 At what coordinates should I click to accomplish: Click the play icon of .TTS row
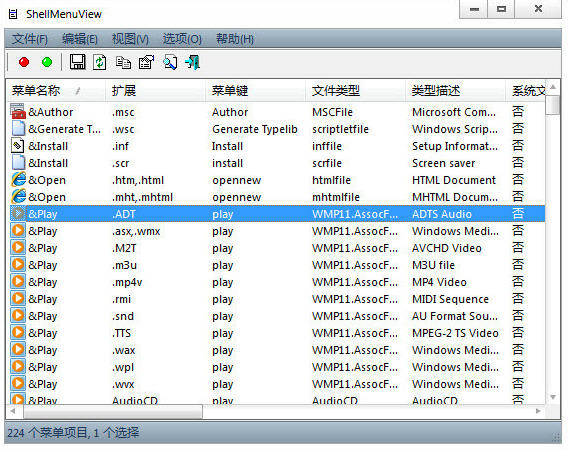[x=18, y=333]
